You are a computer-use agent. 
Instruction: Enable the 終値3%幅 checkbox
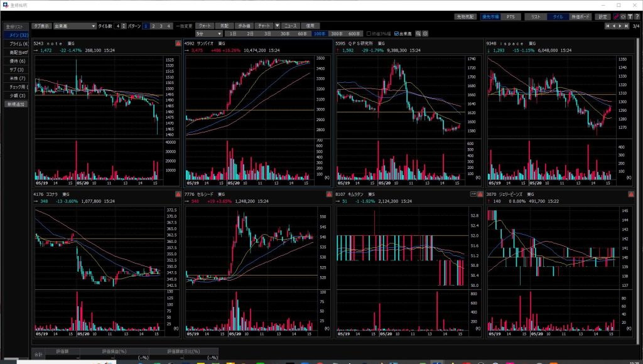pyautogui.click(x=369, y=33)
